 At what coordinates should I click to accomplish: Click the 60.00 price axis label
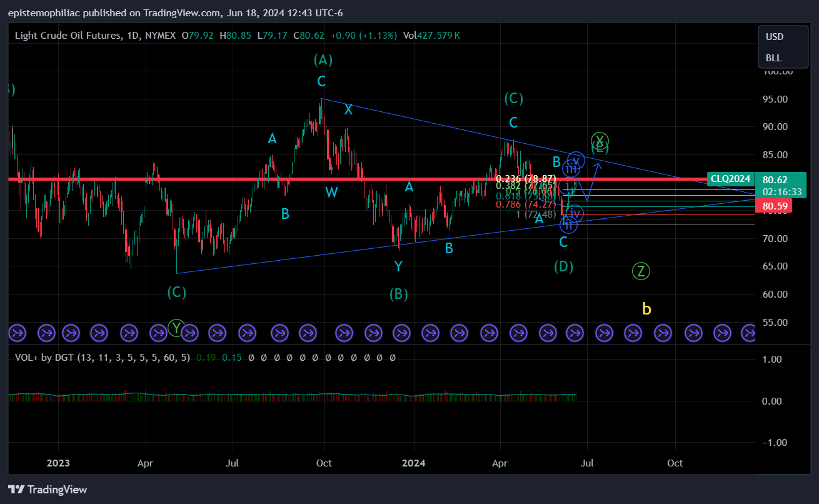point(774,294)
